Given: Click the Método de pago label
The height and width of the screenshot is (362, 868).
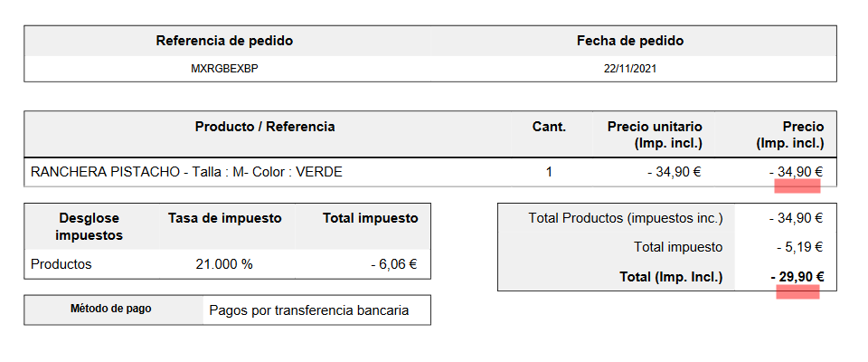Looking at the screenshot, I should pos(110,310).
